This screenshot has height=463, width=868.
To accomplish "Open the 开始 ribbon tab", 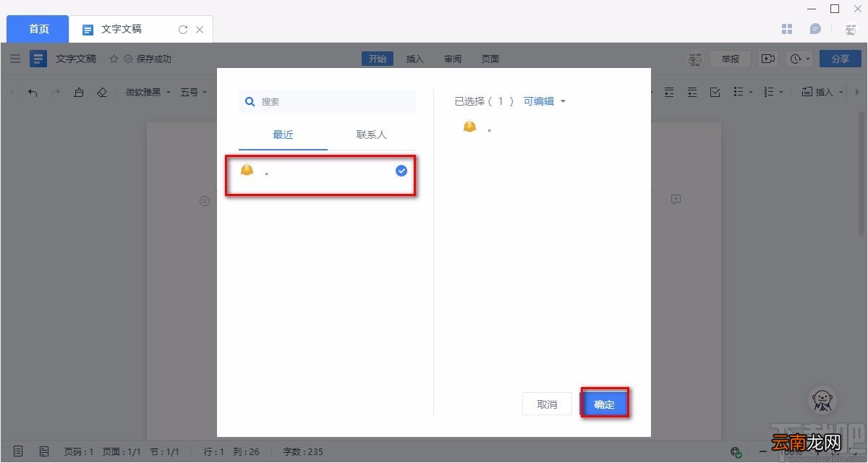I will tap(378, 59).
